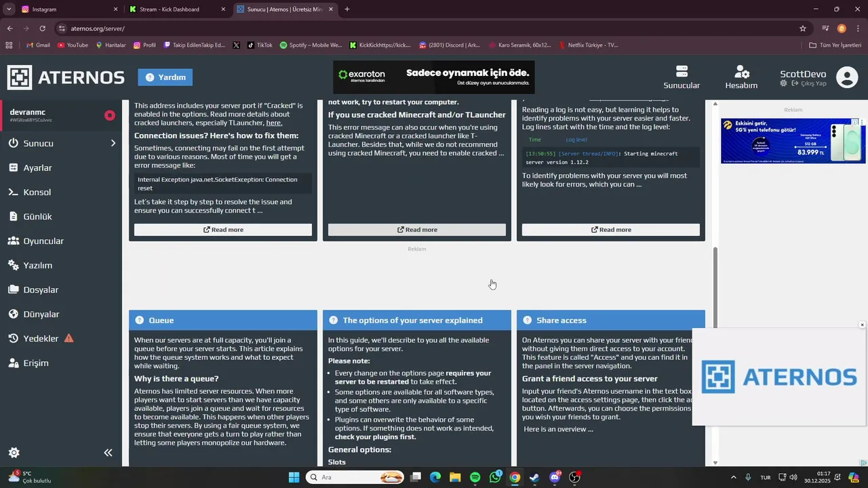Click the ScottDevo profile avatar
868x488 pixels.
click(847, 77)
